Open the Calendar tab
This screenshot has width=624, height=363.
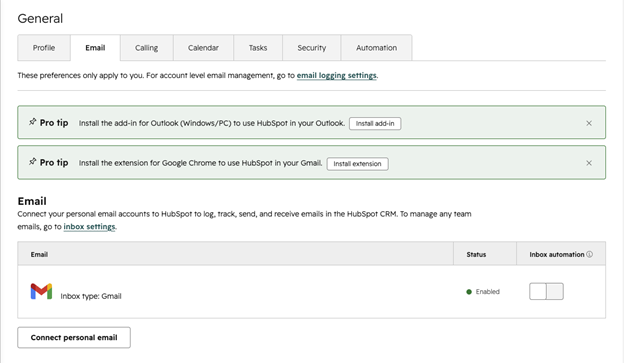click(203, 48)
